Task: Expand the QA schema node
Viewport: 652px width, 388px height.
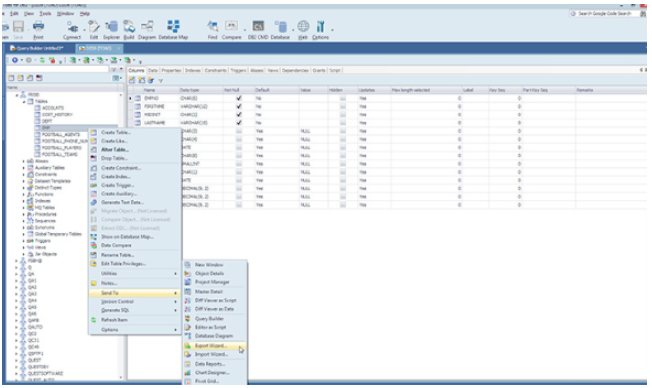Action: pos(17,274)
